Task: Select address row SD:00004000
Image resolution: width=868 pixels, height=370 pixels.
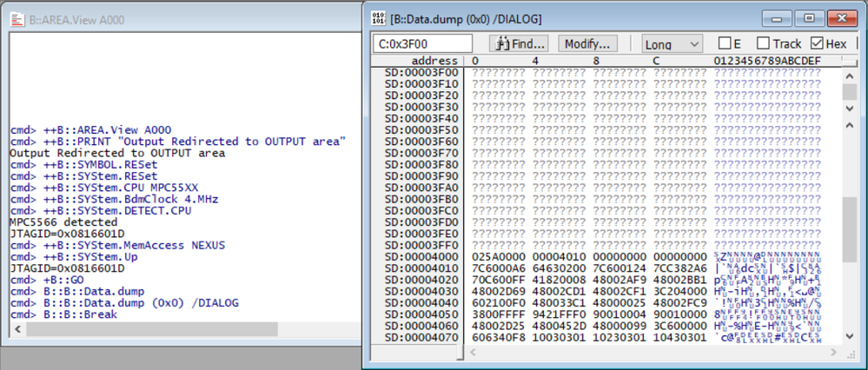Action: coord(421,256)
